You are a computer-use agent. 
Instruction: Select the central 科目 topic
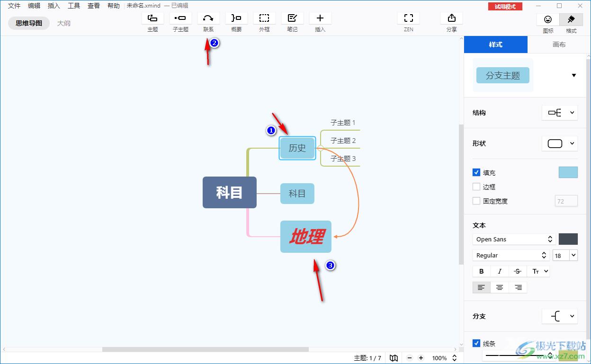coord(230,192)
